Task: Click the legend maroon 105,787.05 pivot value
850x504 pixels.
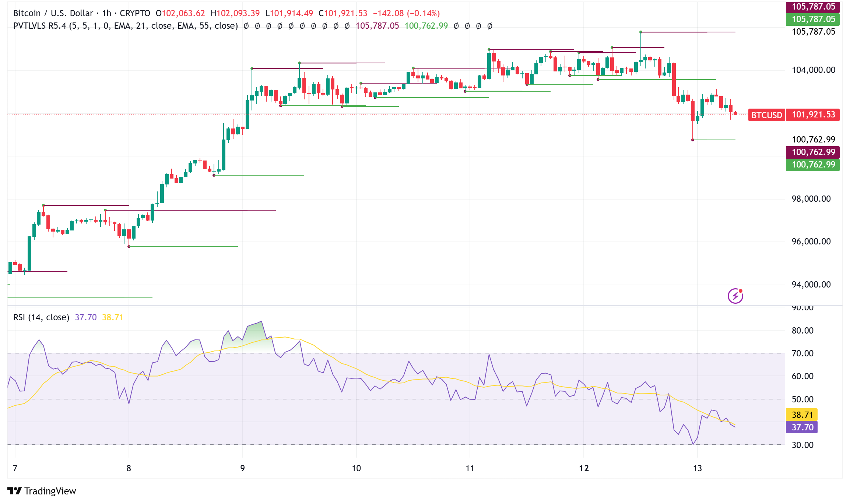Action: pos(377,26)
